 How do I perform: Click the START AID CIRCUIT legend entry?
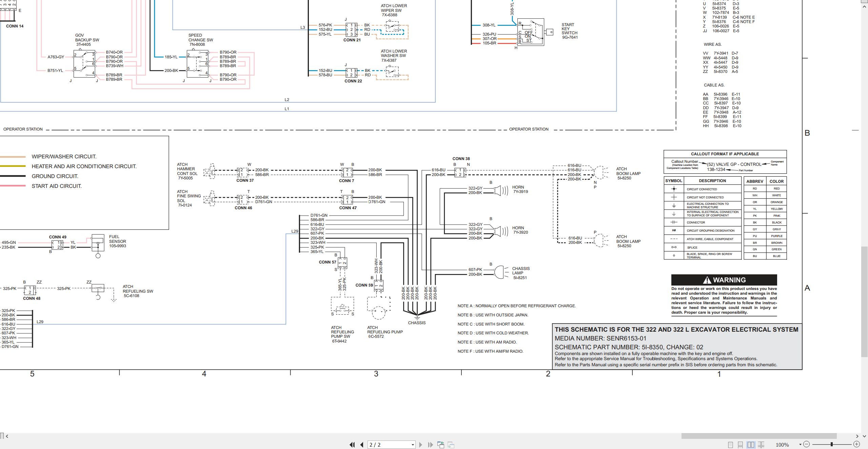click(x=57, y=186)
